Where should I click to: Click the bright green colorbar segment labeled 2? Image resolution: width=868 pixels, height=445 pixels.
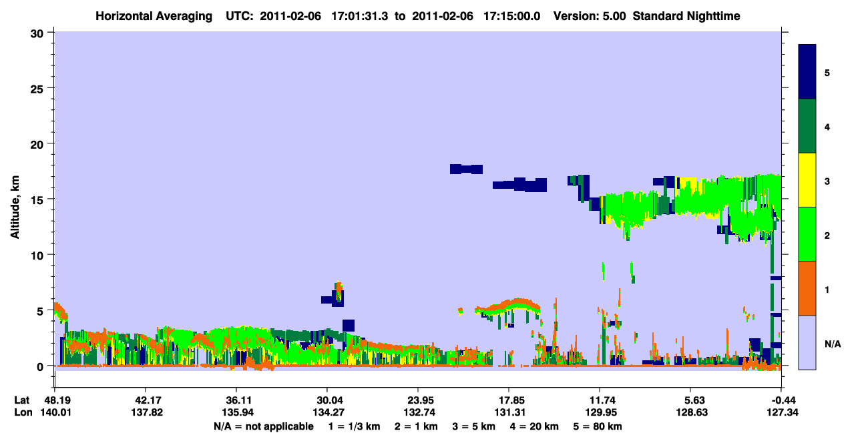point(807,234)
